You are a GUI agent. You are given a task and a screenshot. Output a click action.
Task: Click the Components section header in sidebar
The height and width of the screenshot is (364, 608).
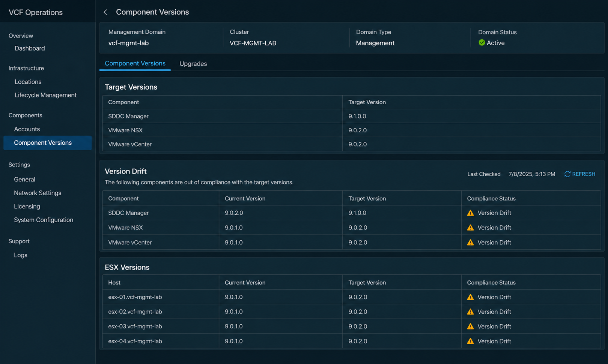coord(25,115)
